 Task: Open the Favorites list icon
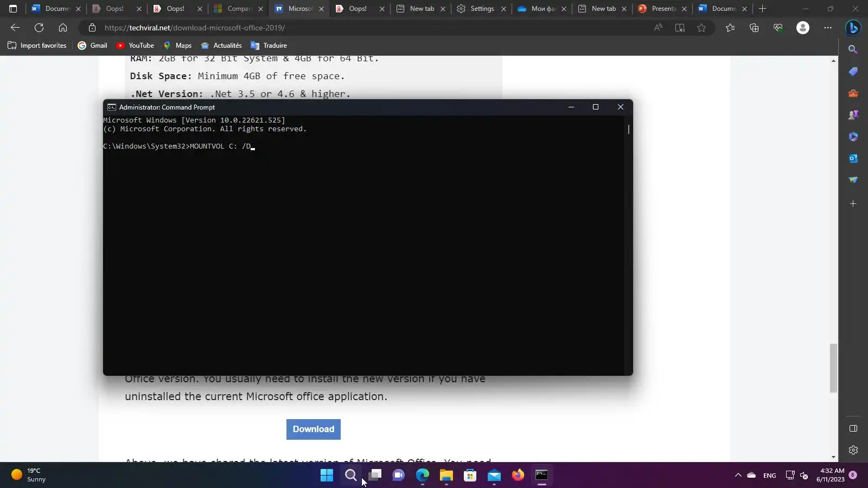click(x=730, y=28)
